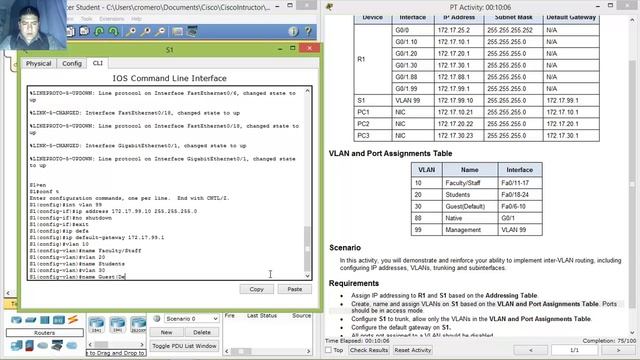The image size is (640, 360).
Task: Open the Help menu
Action: pos(136,19)
